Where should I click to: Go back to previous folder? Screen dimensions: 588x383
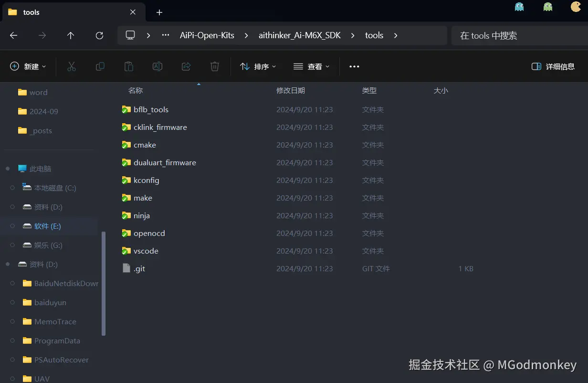13,35
